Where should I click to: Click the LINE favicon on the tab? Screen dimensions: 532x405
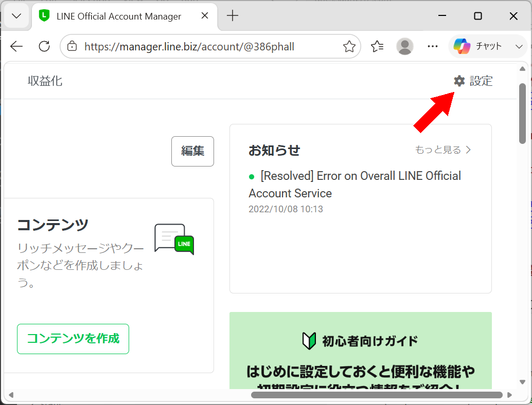(44, 16)
